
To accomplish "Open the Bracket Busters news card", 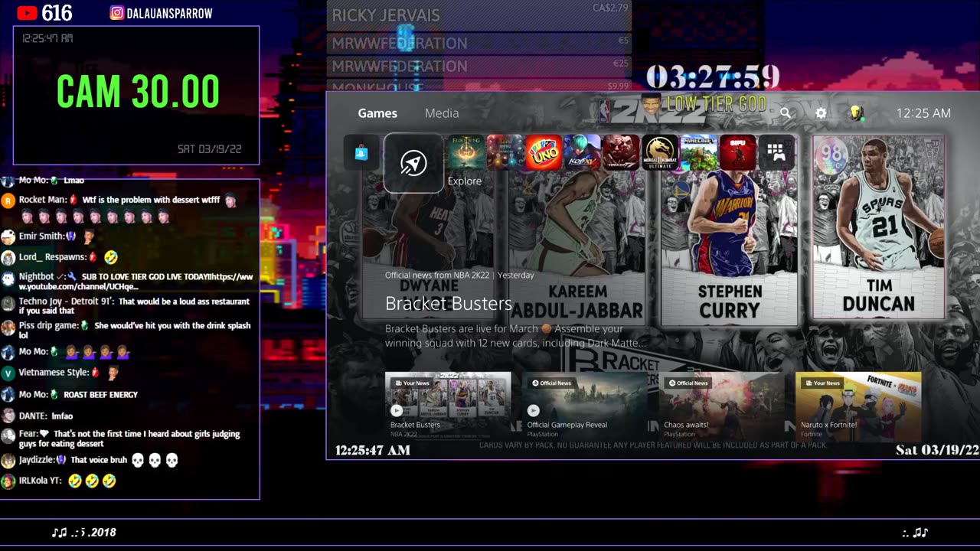I will (x=448, y=406).
